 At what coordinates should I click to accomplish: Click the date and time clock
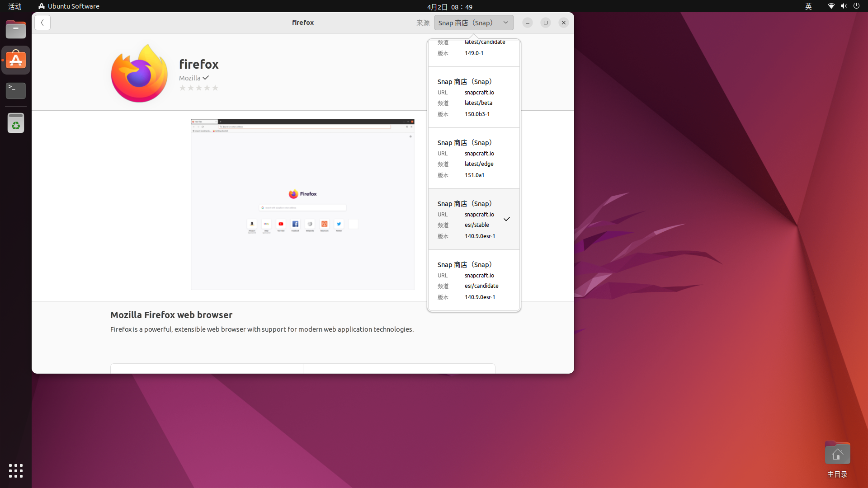pos(449,7)
